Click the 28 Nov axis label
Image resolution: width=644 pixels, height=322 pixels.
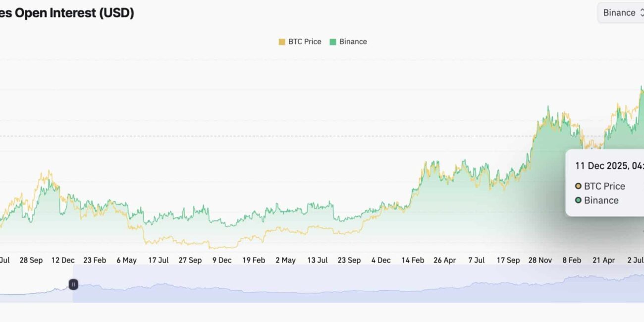pos(540,260)
